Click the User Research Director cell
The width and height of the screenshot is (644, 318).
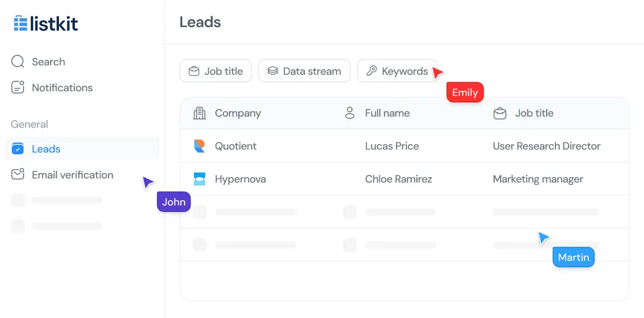(x=546, y=146)
